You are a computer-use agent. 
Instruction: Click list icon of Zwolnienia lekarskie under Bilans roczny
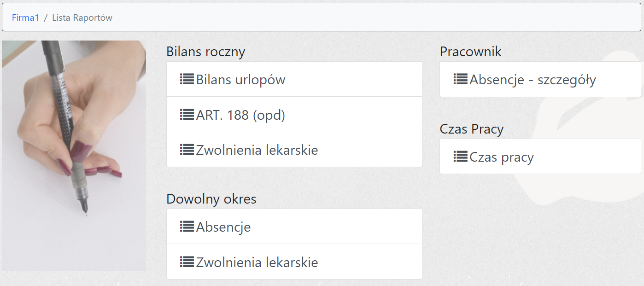[x=187, y=150]
